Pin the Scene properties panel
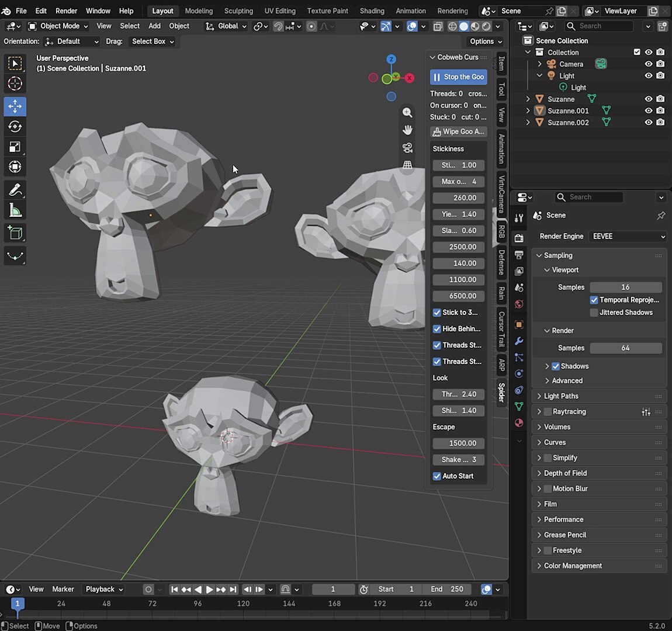This screenshot has width=672, height=631. 661,216
